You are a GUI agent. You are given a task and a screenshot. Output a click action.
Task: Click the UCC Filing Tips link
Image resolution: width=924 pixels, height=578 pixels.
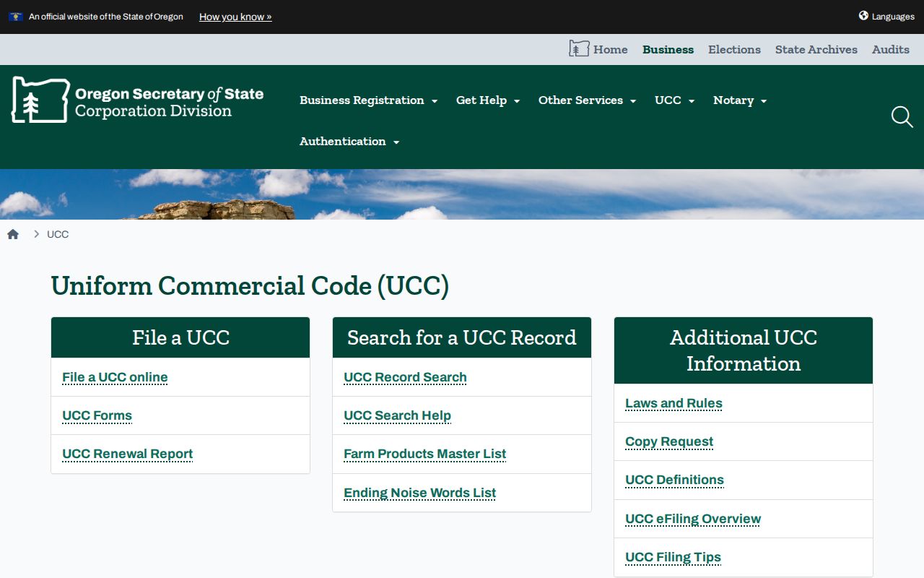673,557
